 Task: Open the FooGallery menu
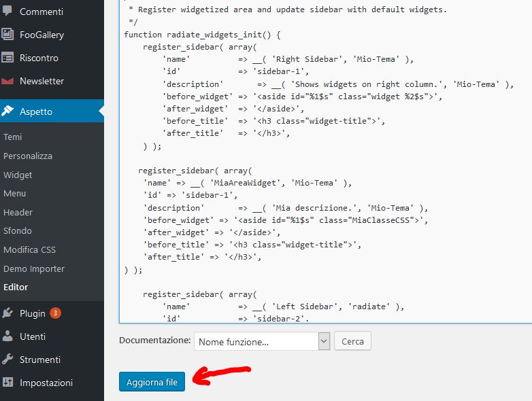point(41,35)
